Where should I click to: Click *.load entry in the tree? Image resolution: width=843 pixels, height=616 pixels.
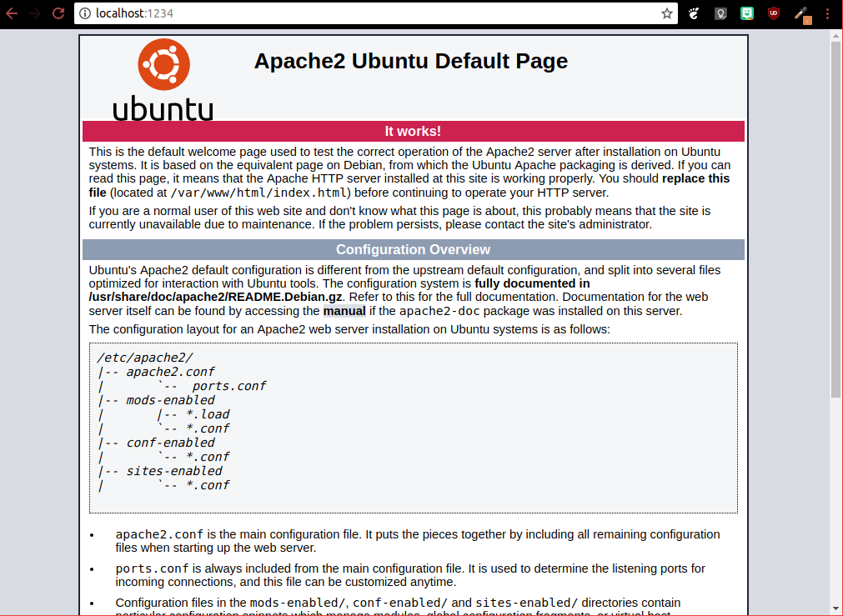(208, 414)
